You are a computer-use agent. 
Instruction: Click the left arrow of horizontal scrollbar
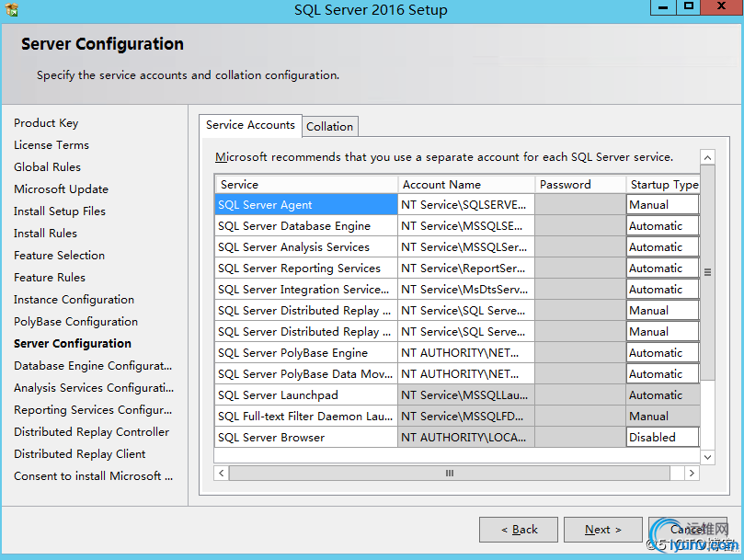221,474
